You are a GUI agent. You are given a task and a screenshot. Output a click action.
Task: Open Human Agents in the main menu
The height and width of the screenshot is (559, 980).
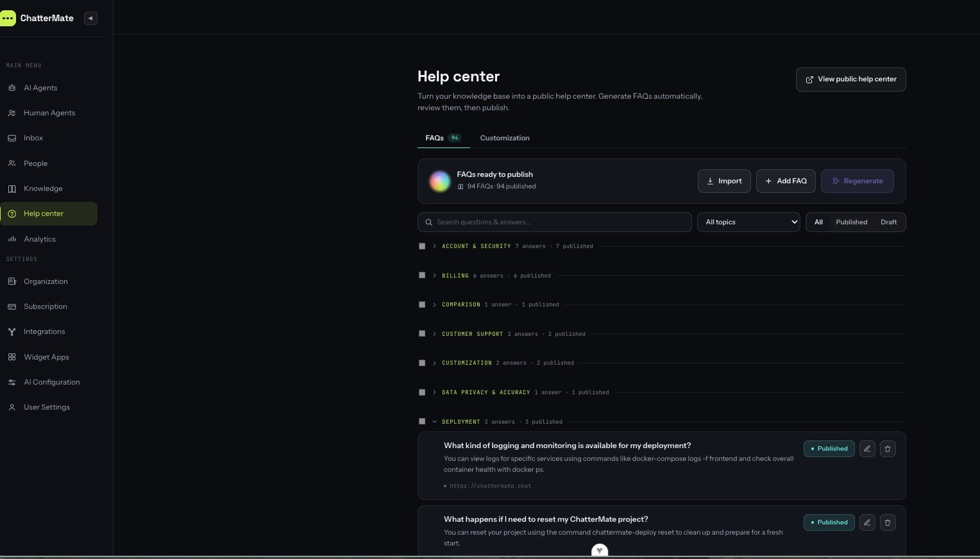click(49, 113)
